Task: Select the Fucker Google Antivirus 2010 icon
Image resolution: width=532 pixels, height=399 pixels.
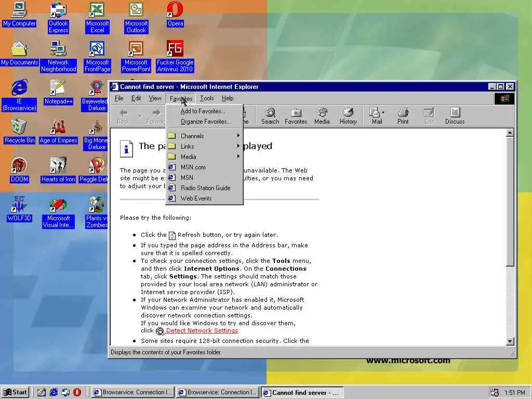Action: tap(175, 57)
